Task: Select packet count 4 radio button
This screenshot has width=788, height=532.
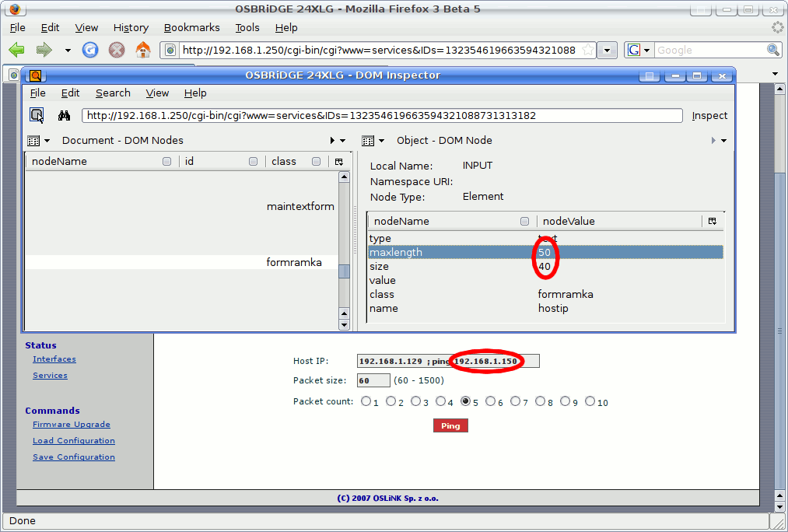Action: pyautogui.click(x=441, y=401)
